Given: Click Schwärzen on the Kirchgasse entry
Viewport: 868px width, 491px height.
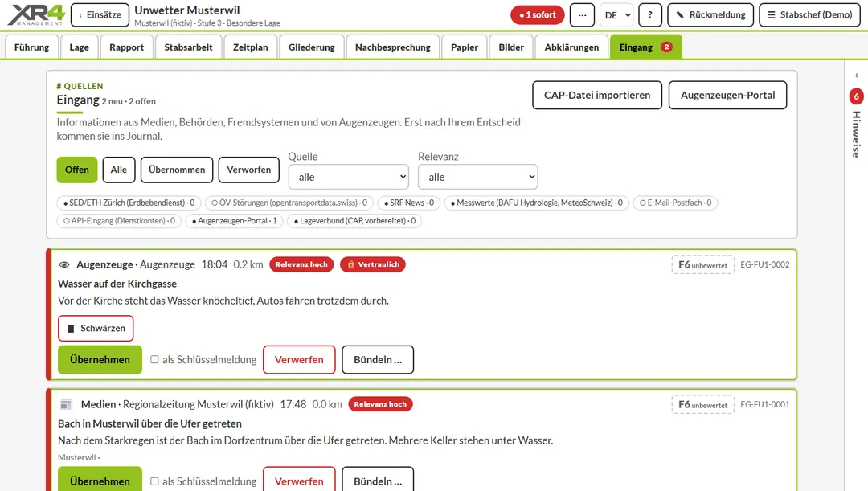Looking at the screenshot, I should [x=96, y=328].
